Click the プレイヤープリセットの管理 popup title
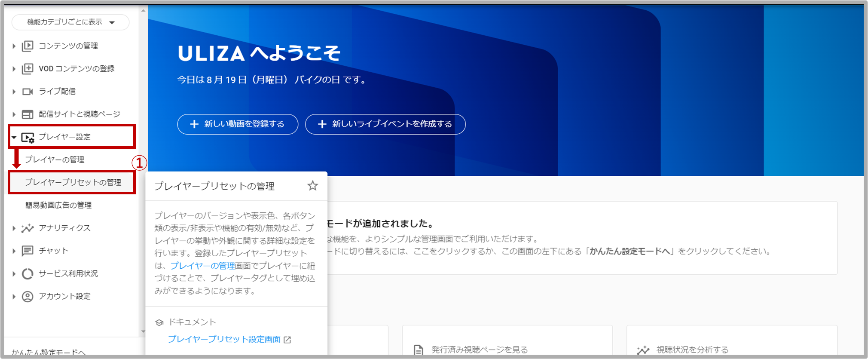This screenshot has height=359, width=868. point(214,186)
